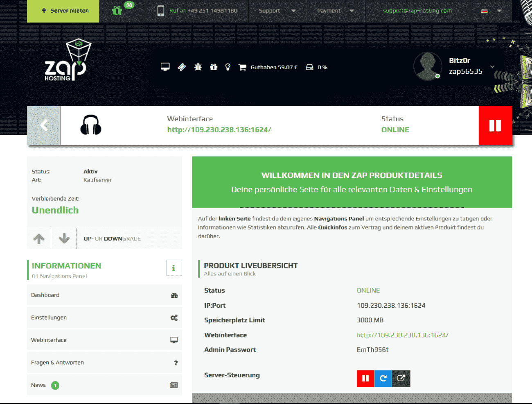Click the small gift icon in header toolbar

tap(214, 67)
